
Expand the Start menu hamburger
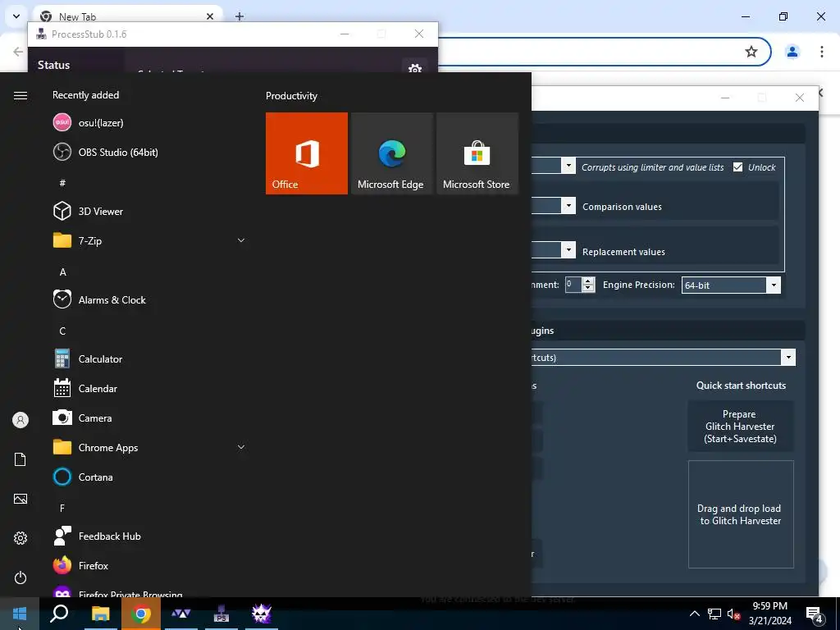click(21, 95)
